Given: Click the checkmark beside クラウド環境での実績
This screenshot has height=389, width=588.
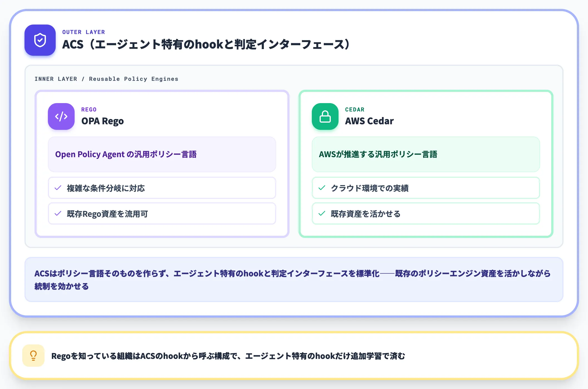Looking at the screenshot, I should pyautogui.click(x=322, y=188).
